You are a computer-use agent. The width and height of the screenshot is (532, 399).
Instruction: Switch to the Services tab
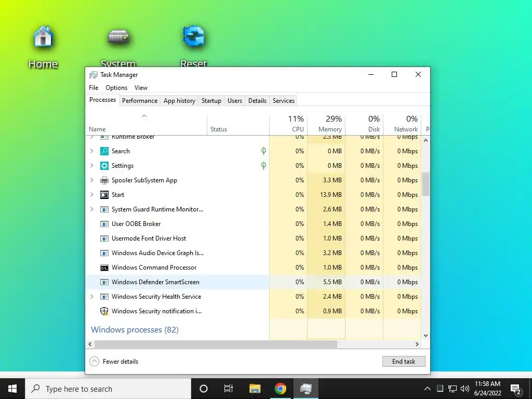pos(284,101)
